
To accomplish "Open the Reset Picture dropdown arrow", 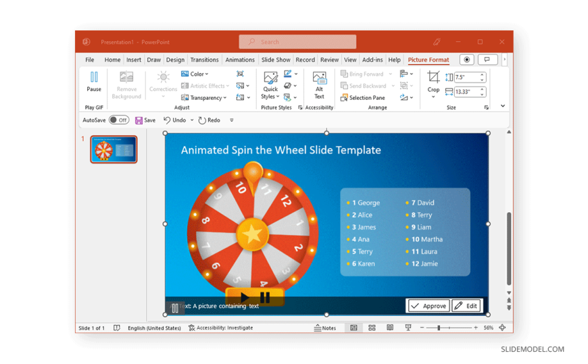I will 249,98.
